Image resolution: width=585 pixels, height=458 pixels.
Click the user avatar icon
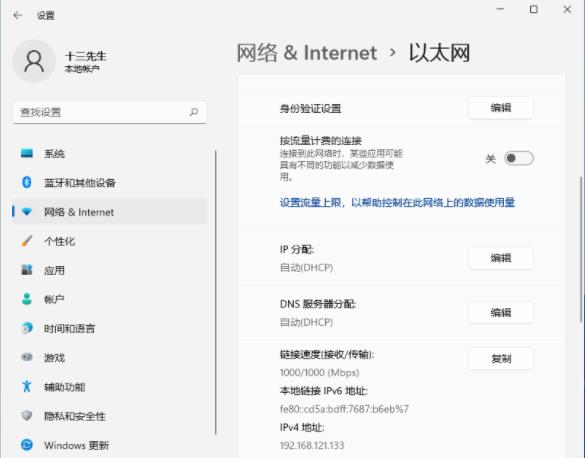(x=34, y=61)
